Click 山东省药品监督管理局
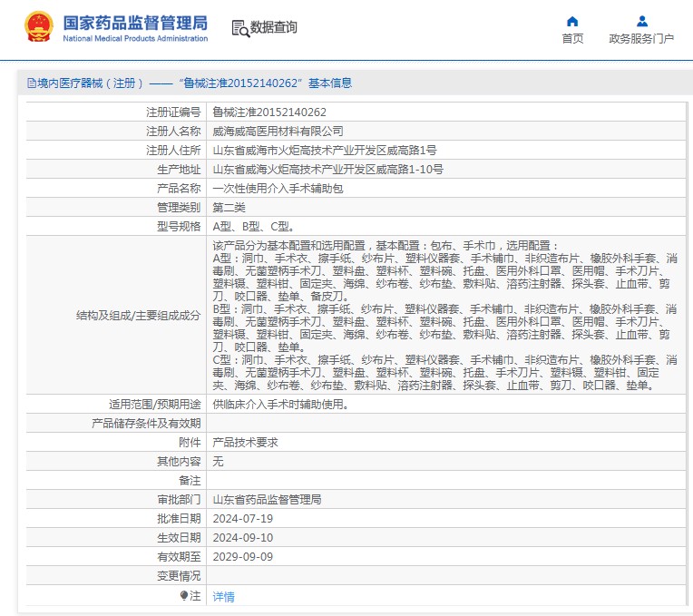The width and height of the screenshot is (693, 616). tap(267, 499)
